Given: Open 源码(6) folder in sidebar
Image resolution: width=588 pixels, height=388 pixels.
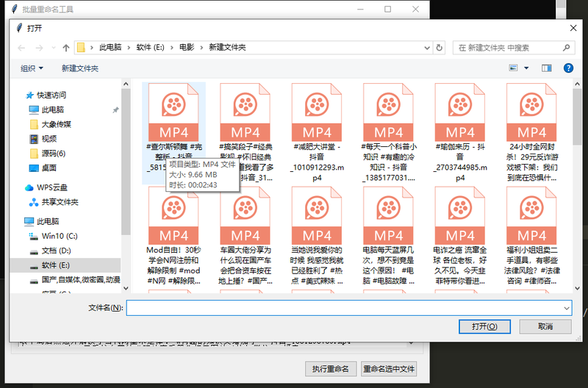Looking at the screenshot, I should coord(53,154).
